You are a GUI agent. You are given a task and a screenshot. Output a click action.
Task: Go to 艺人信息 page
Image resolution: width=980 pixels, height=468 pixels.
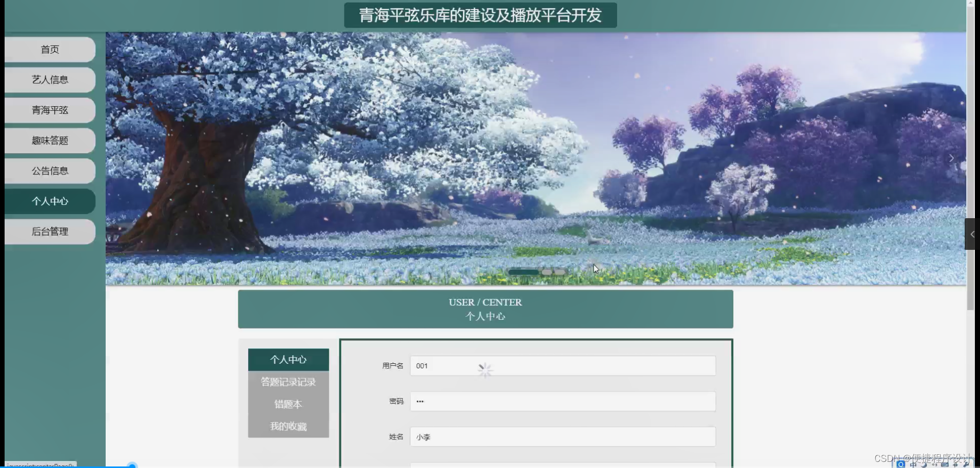pyautogui.click(x=50, y=80)
